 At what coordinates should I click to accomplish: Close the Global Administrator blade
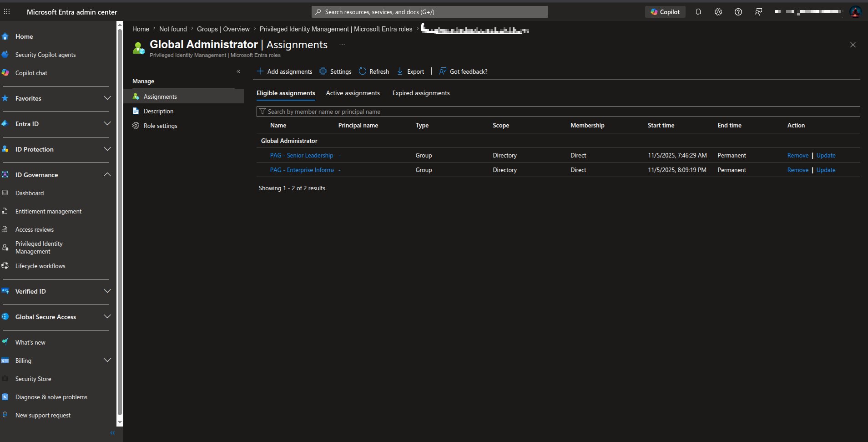click(x=853, y=45)
